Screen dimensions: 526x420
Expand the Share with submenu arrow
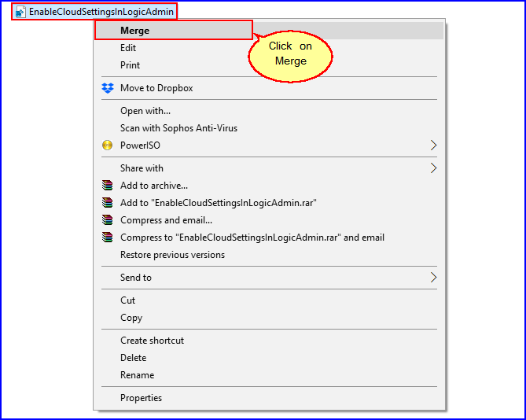click(432, 168)
